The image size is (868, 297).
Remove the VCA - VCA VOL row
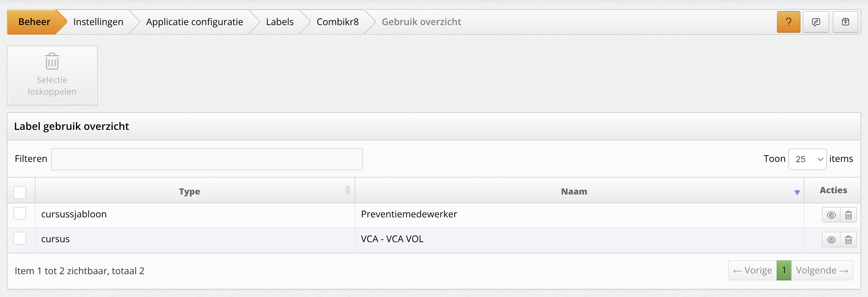click(x=848, y=240)
